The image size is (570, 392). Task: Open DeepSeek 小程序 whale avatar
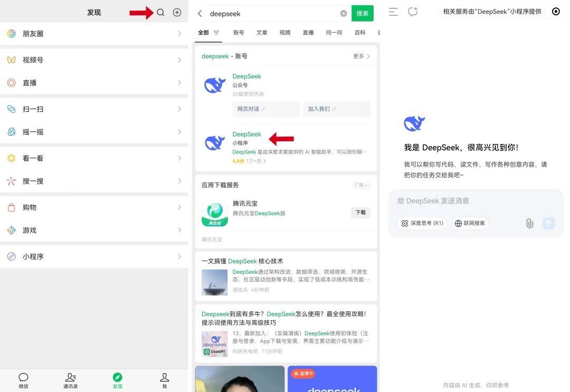coord(214,143)
